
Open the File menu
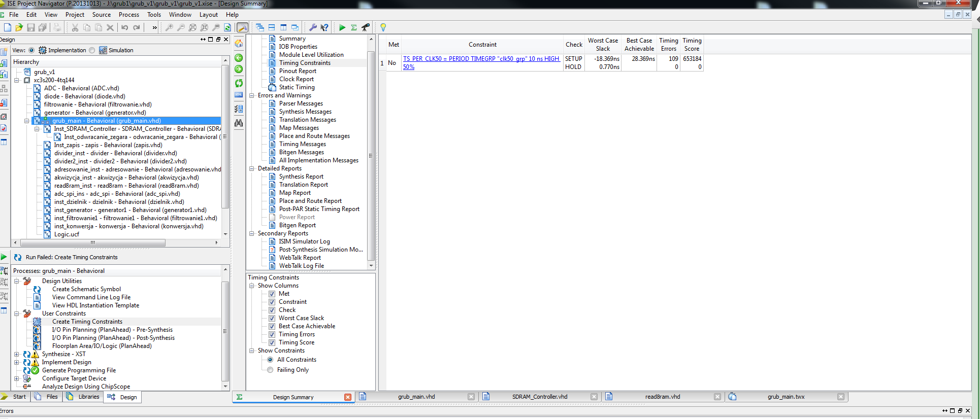point(14,15)
